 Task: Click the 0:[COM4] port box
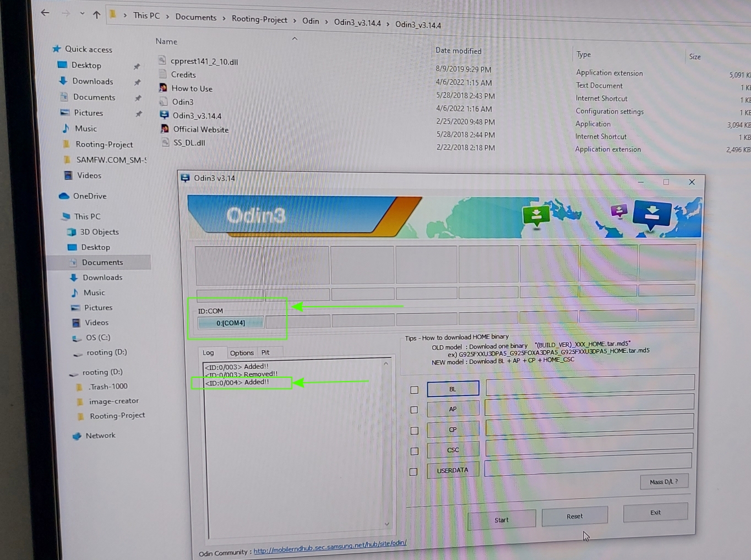(231, 323)
